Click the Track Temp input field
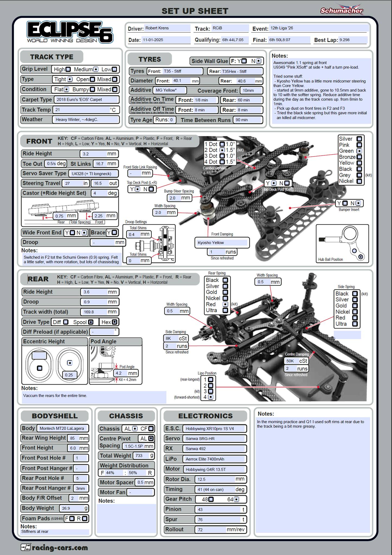Image resolution: width=392 pixels, height=555 pixels. [x=81, y=110]
